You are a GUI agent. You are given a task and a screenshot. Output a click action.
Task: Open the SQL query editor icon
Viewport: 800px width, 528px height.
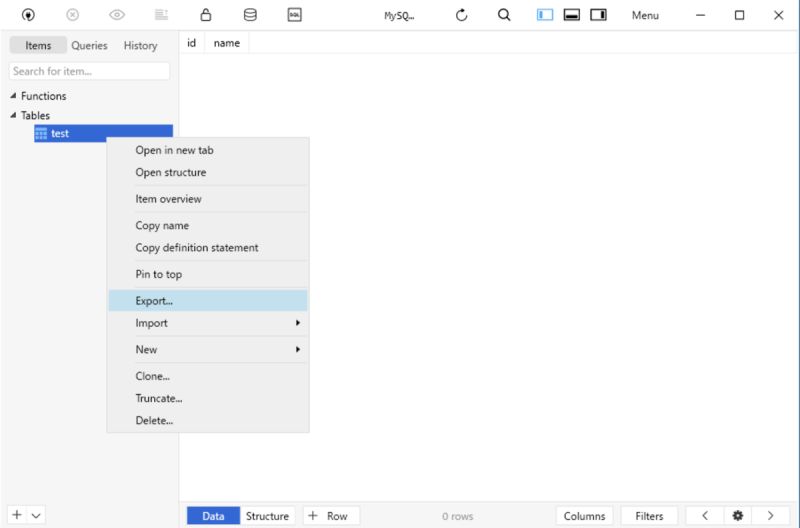tap(294, 15)
